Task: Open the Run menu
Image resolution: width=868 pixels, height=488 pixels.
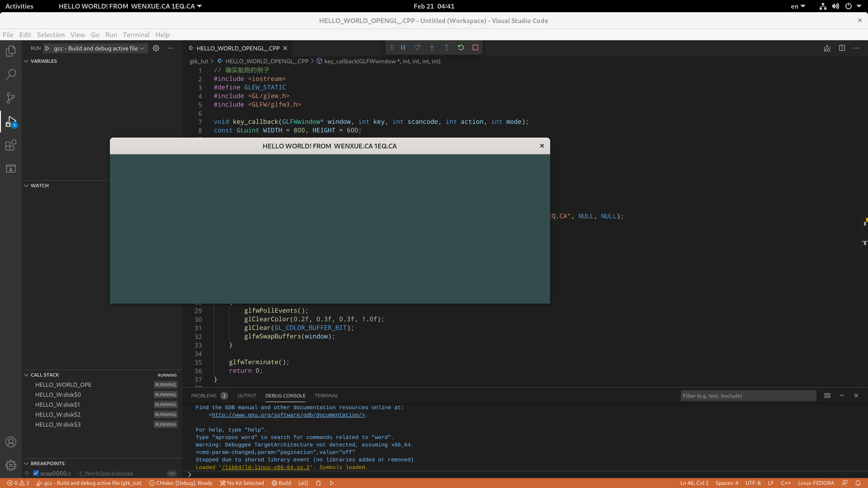Action: (x=111, y=35)
